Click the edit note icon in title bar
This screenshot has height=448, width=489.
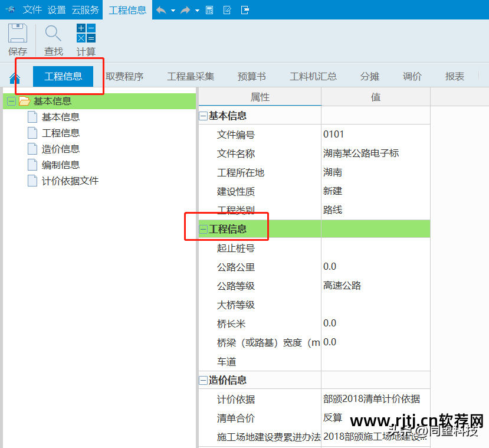click(x=227, y=10)
